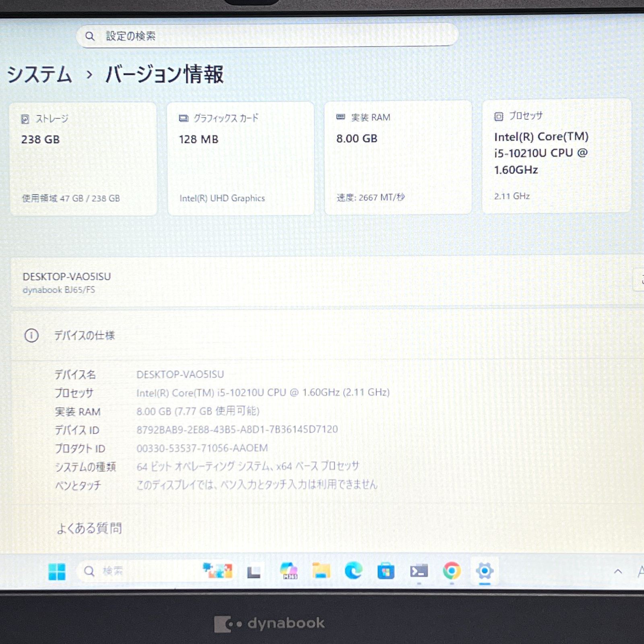
Task: Select text 使用領域 47 GB / 238 GB
Action: (x=71, y=198)
